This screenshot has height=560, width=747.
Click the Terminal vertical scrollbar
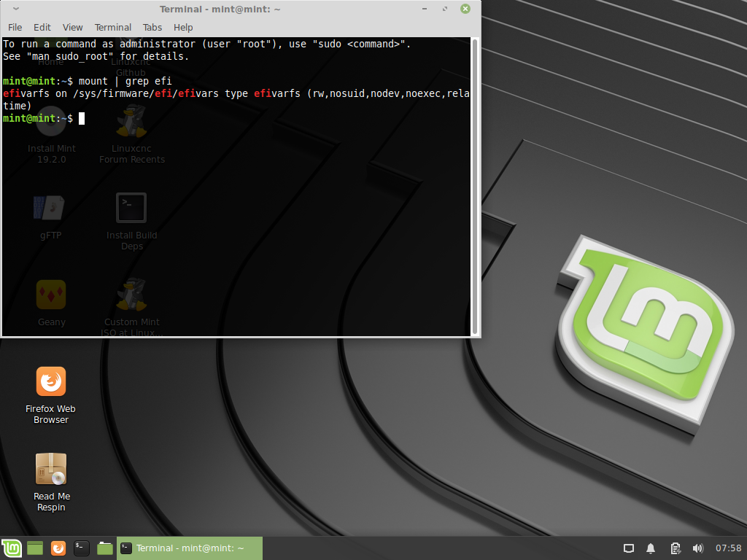(x=474, y=186)
